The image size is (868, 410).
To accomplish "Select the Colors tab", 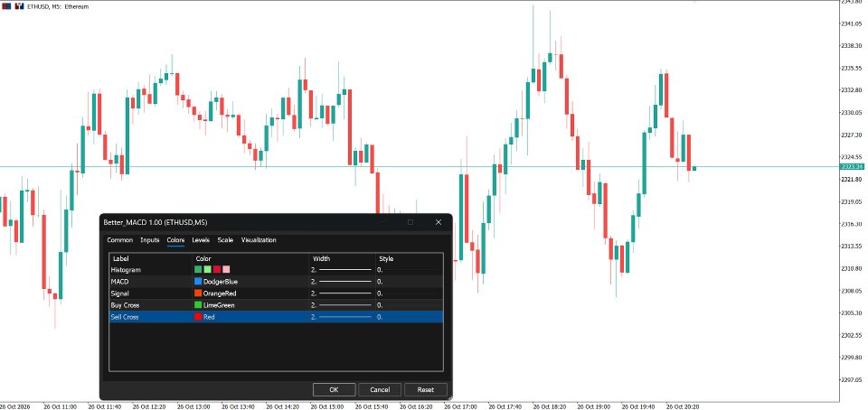I will 175,240.
